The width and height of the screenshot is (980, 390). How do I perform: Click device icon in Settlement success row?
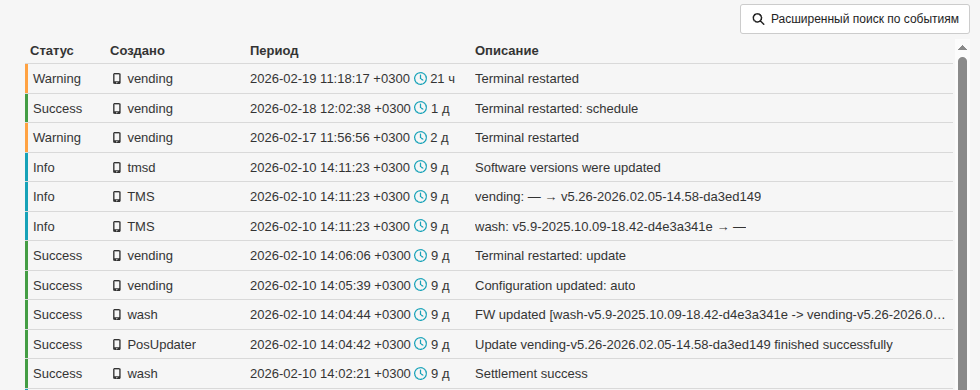tap(117, 374)
